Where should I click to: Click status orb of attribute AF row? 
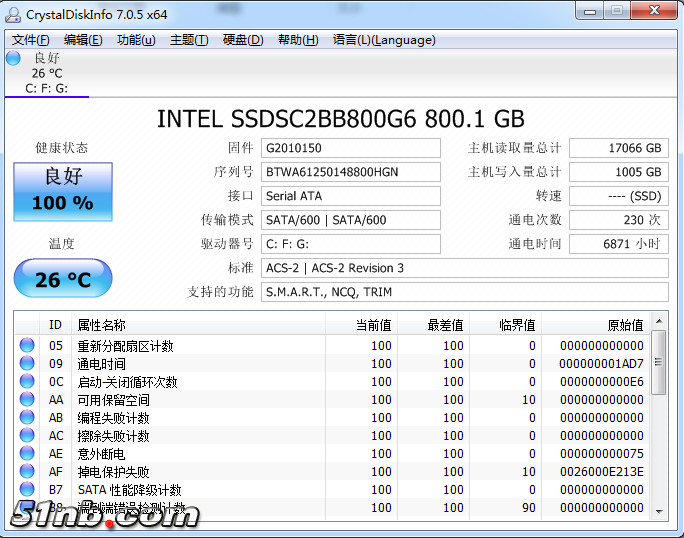pos(27,471)
